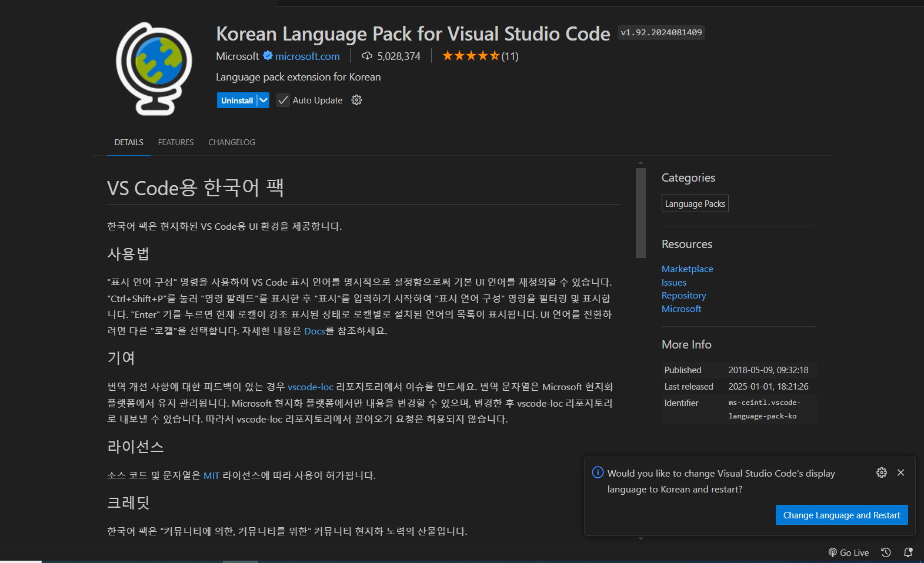Click the Last released date 2025-01-01, 18:21:26
This screenshot has height=563, width=924.
768,387
